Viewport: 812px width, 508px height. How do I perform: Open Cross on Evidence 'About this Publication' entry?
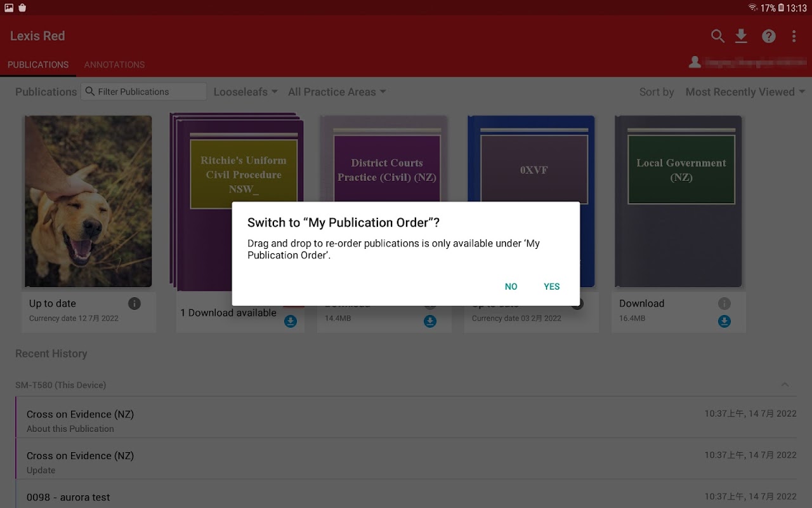(406, 417)
